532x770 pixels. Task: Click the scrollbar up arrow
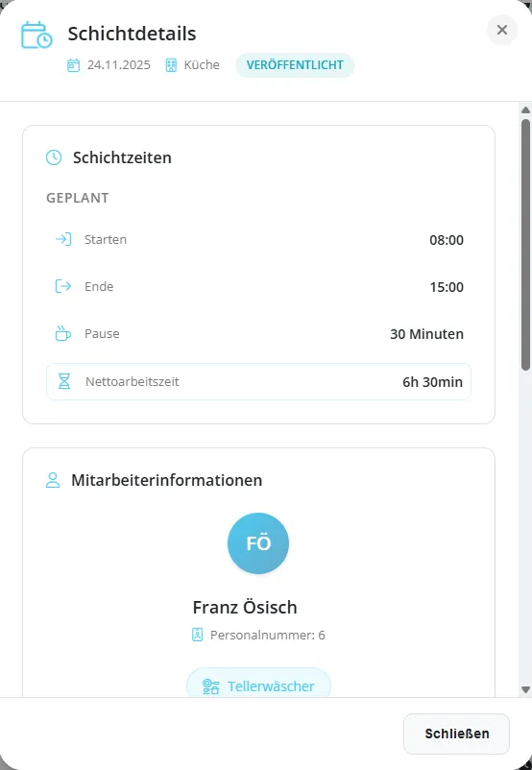[525, 110]
